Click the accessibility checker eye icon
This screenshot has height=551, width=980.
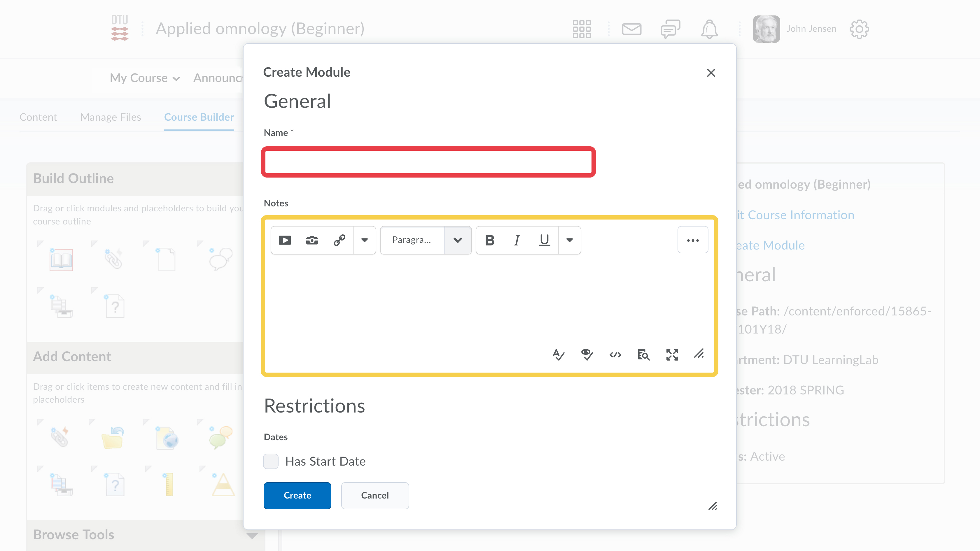pyautogui.click(x=587, y=355)
